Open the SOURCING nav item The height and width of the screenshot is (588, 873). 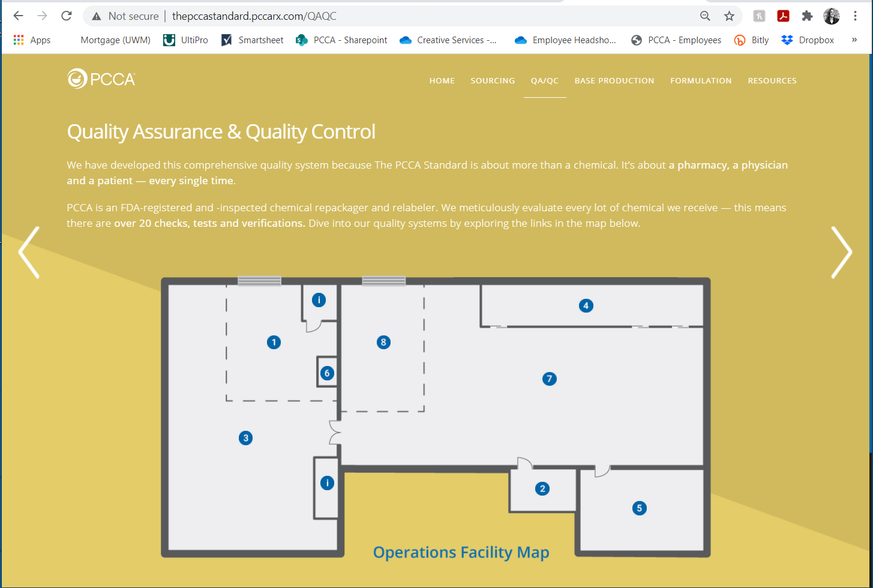(493, 80)
